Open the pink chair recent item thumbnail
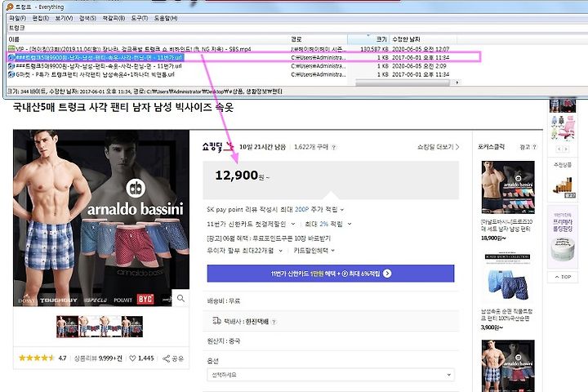 point(563,127)
